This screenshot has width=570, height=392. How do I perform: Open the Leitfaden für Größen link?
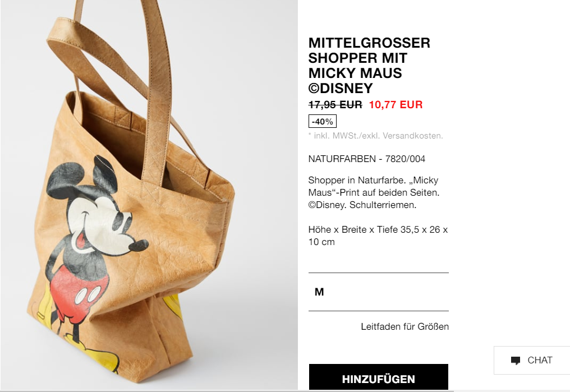[404, 326]
